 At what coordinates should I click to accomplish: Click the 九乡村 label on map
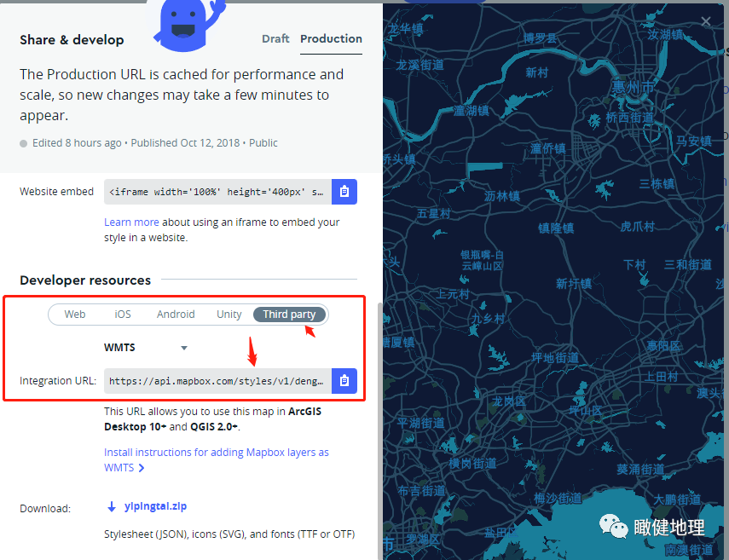pos(488,319)
